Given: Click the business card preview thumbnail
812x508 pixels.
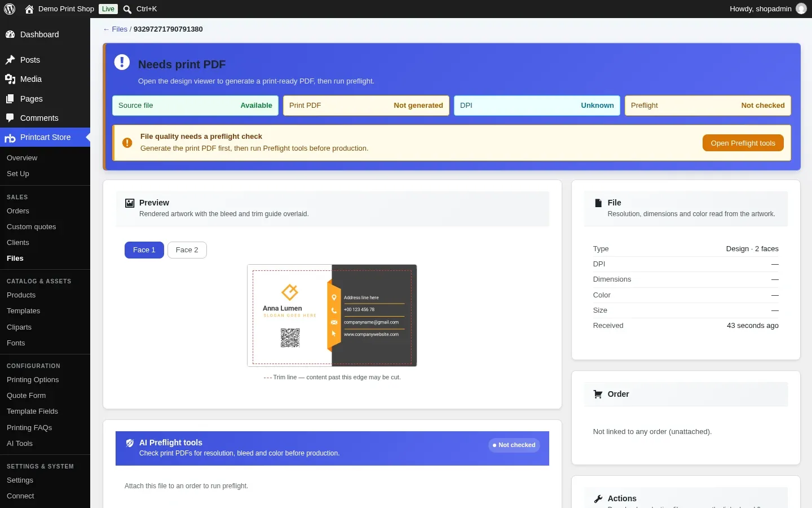Looking at the screenshot, I should pos(332,316).
